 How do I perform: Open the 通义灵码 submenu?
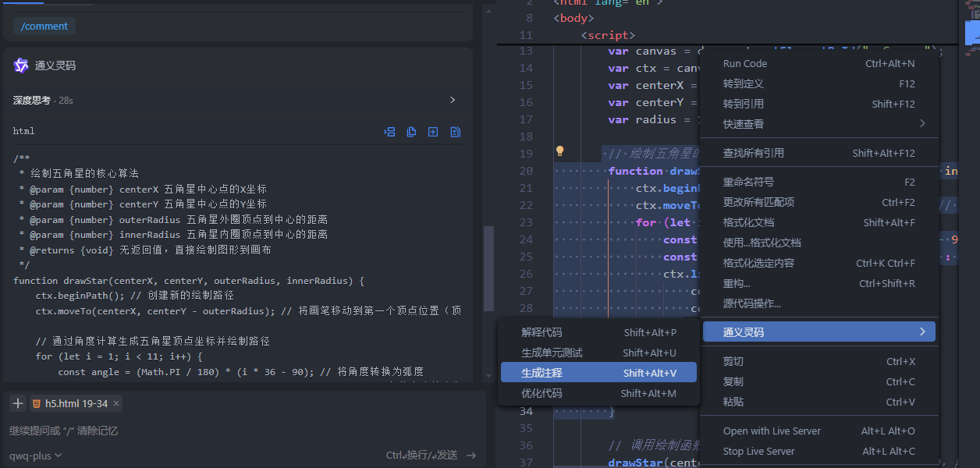coord(818,332)
